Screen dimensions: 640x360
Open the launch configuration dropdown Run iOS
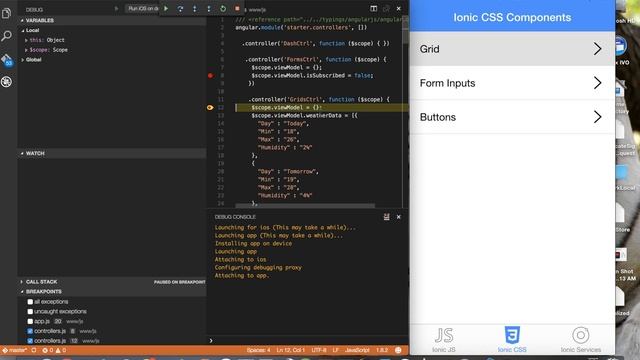(143, 9)
